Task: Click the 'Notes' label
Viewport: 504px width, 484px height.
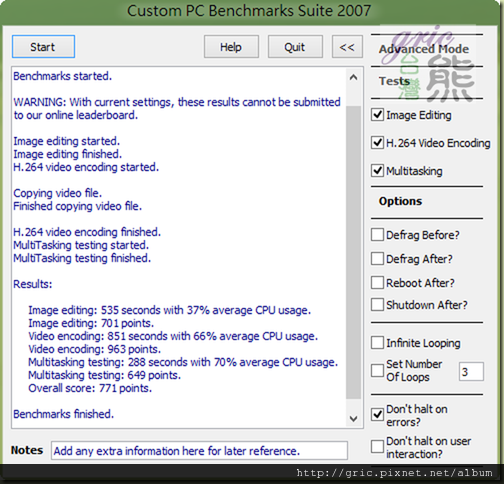Action: tap(27, 450)
